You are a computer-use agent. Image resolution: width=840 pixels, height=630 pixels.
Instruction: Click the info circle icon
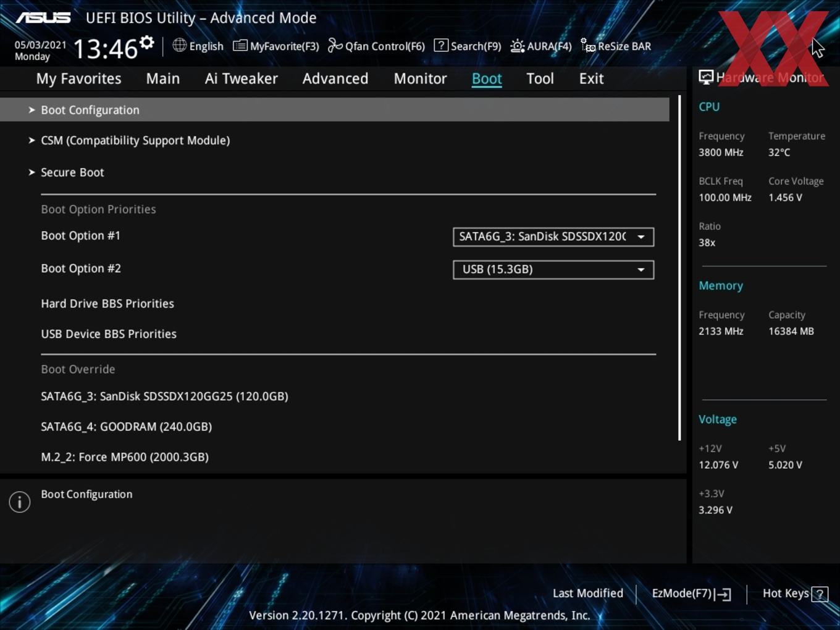click(x=20, y=502)
